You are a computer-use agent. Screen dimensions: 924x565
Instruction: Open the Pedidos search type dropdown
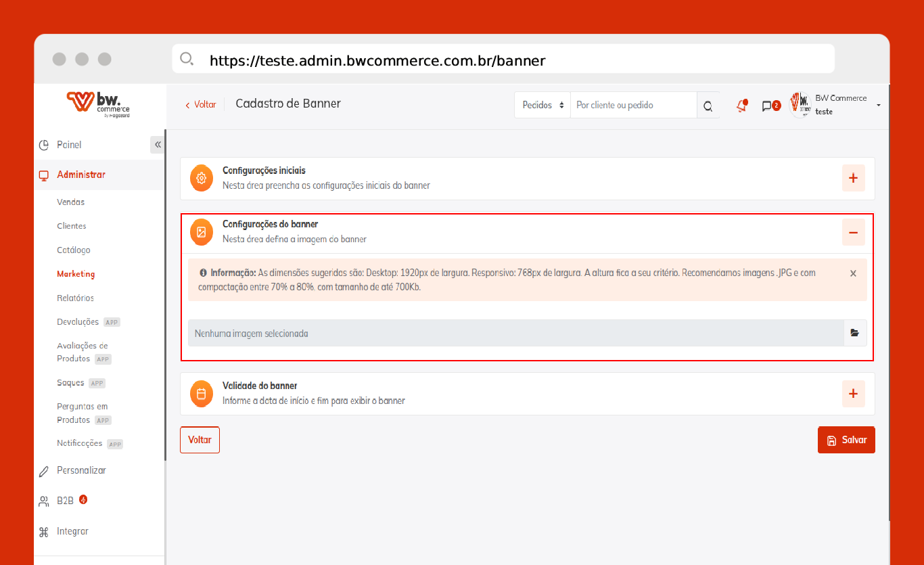(542, 106)
